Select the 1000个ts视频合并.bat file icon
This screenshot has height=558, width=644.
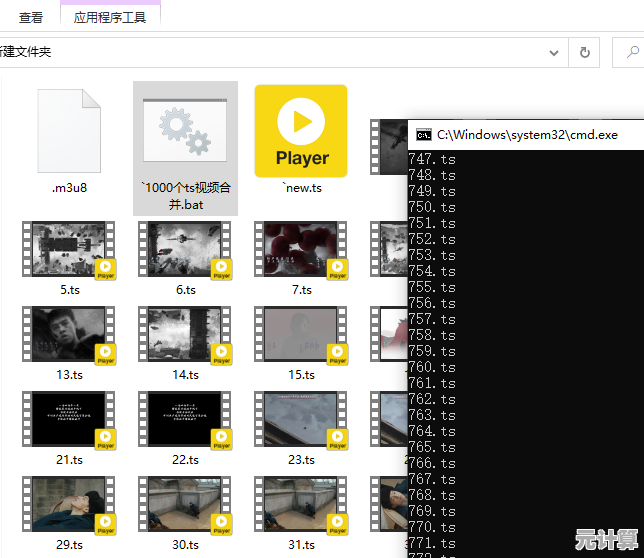(185, 130)
